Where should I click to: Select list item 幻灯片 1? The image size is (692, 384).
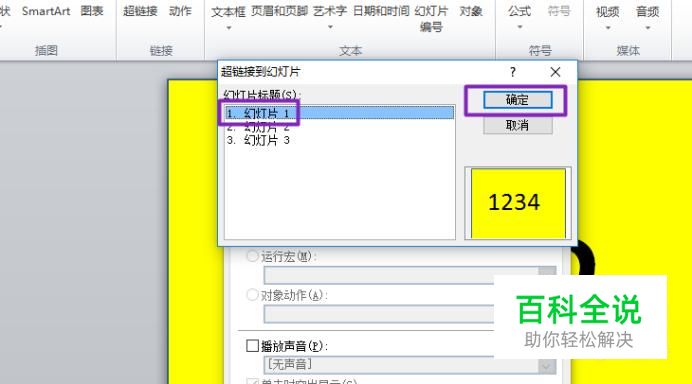(x=339, y=113)
